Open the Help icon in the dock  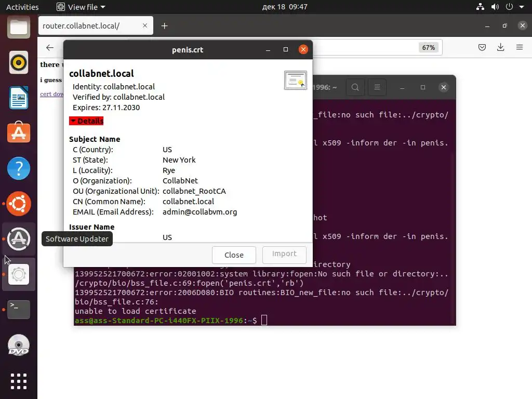pos(19,168)
